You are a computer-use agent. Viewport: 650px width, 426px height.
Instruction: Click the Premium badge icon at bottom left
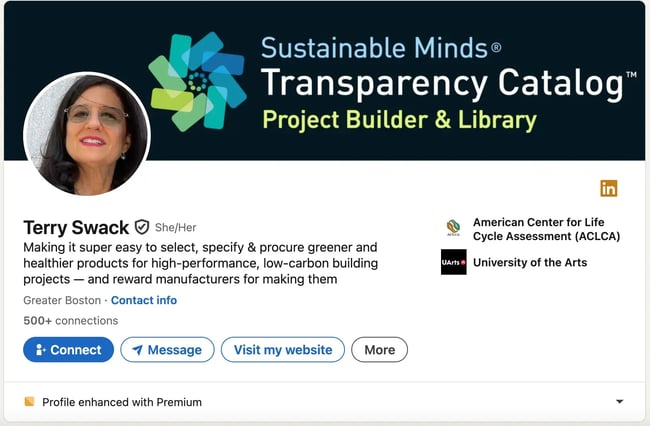29,402
